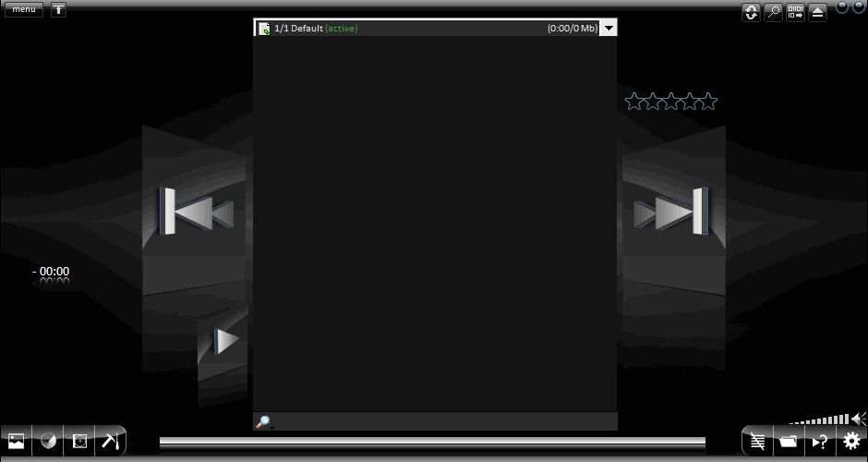868x462 pixels.
Task: Start playback with the play button
Action: (x=226, y=341)
